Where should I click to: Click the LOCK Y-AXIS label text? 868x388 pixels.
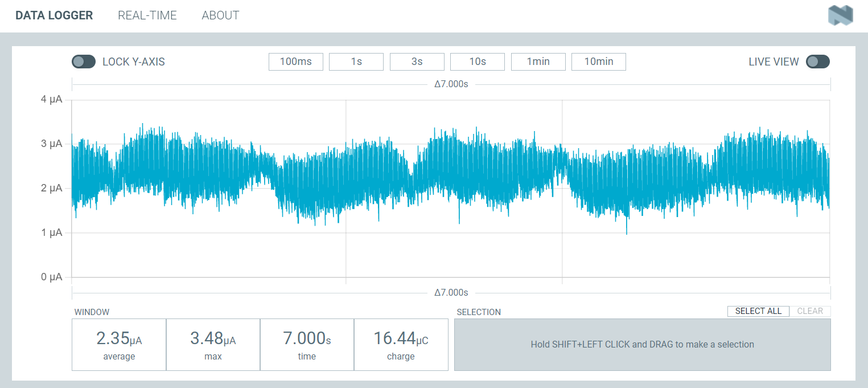coord(134,62)
